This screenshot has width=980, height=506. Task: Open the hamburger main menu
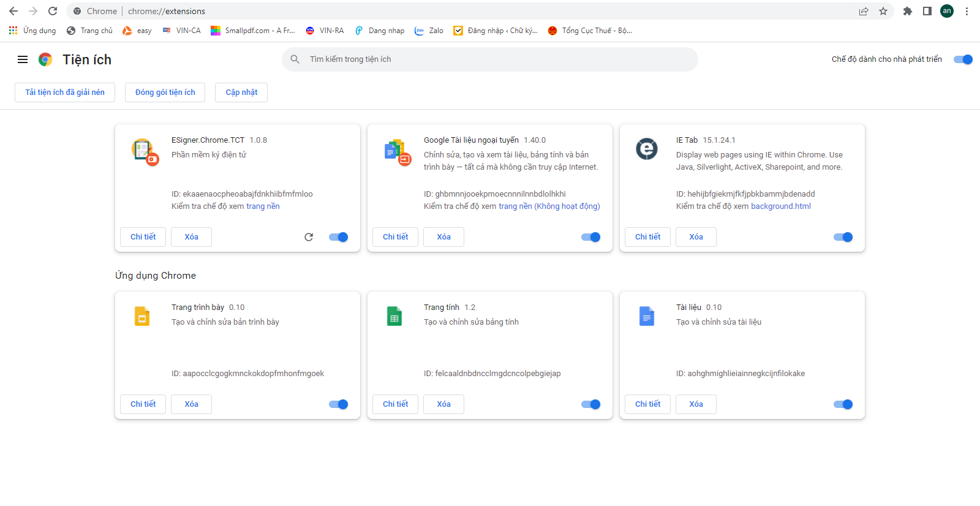[23, 59]
